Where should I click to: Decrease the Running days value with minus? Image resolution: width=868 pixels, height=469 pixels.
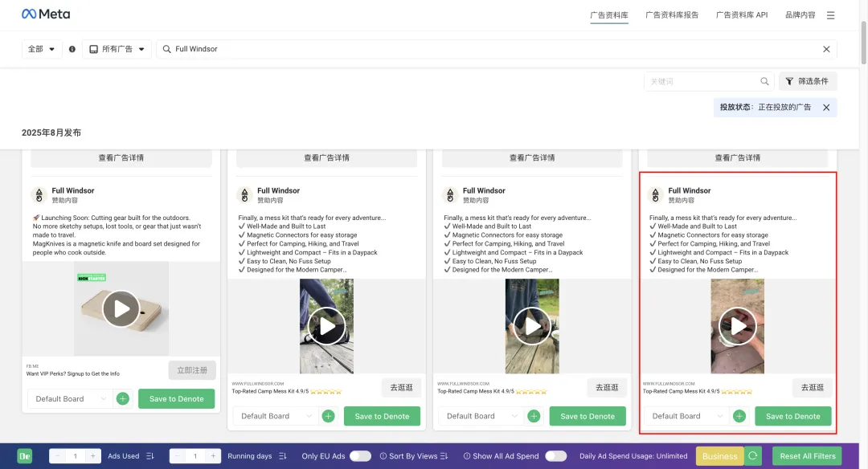click(x=177, y=456)
